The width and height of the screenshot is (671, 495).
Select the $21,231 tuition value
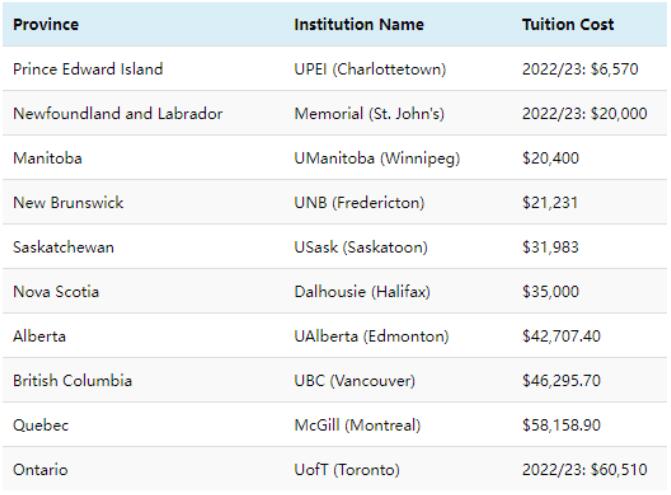550,202
